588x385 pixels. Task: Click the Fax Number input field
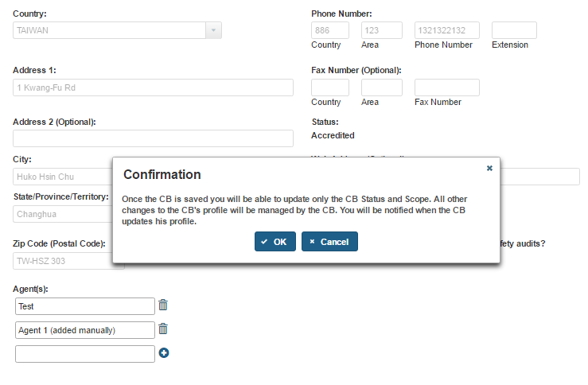pyautogui.click(x=446, y=87)
